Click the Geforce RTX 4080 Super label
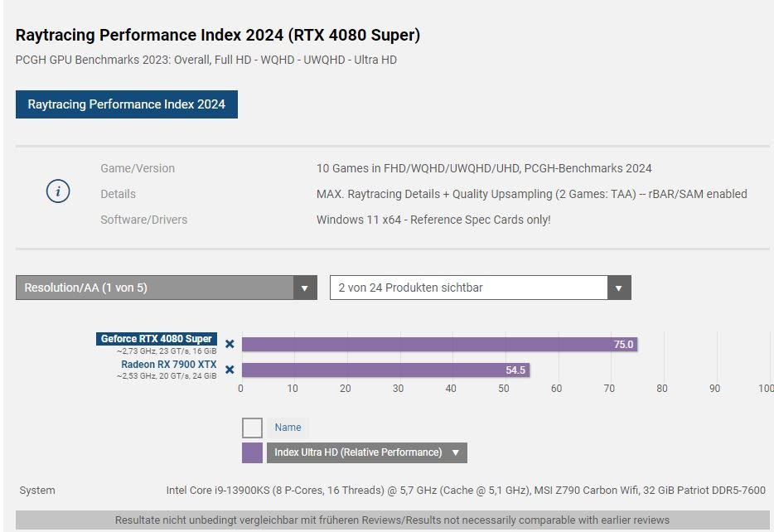The width and height of the screenshot is (774, 532). coord(157,339)
